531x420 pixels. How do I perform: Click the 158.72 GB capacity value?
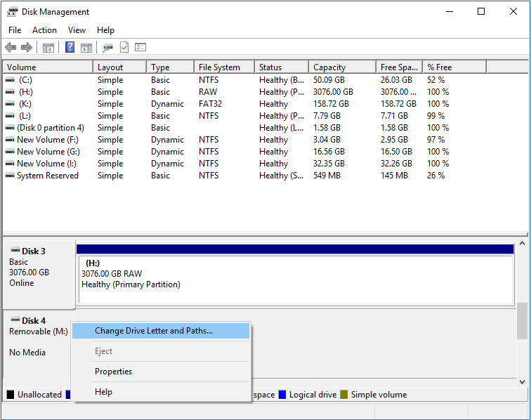pos(331,104)
